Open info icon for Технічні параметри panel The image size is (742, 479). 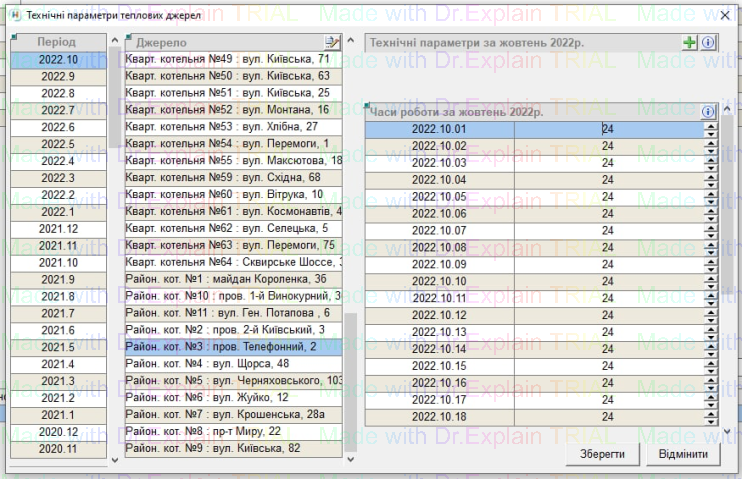click(707, 43)
